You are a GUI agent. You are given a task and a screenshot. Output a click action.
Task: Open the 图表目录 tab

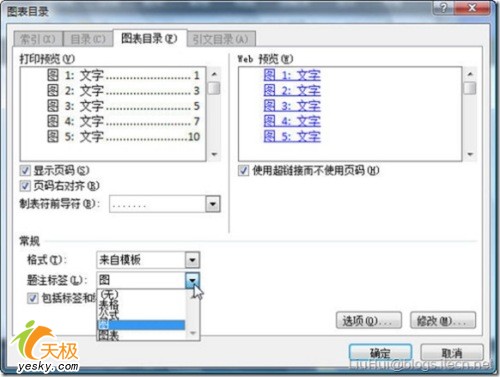click(x=149, y=39)
